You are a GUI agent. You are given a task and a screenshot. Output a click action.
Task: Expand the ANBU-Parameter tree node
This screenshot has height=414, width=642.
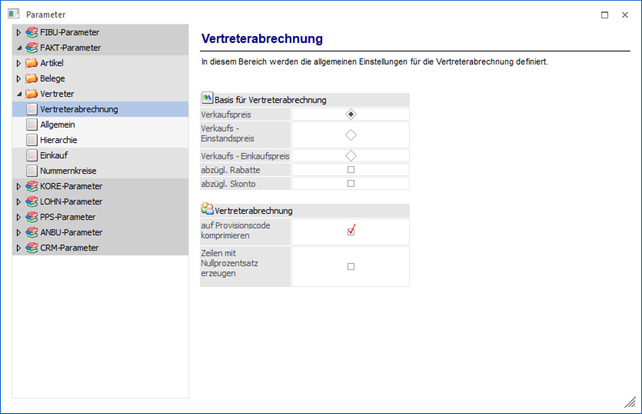[18, 232]
